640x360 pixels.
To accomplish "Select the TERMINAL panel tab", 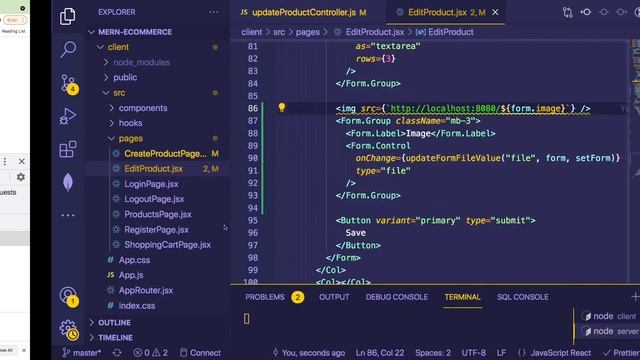I will coord(462,297).
